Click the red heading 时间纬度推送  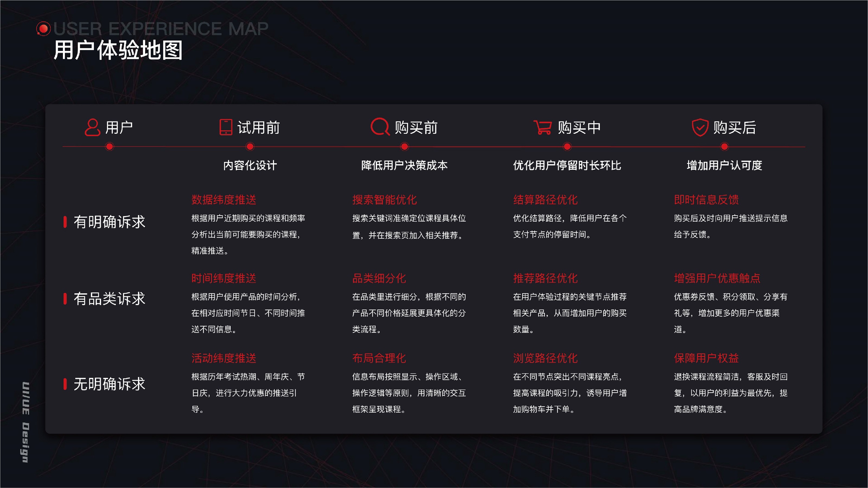pos(224,278)
